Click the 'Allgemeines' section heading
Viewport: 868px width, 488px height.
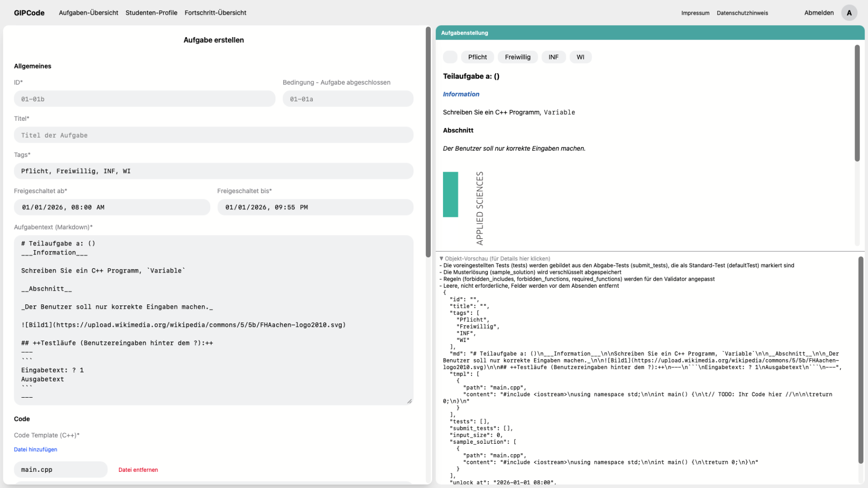tap(33, 66)
